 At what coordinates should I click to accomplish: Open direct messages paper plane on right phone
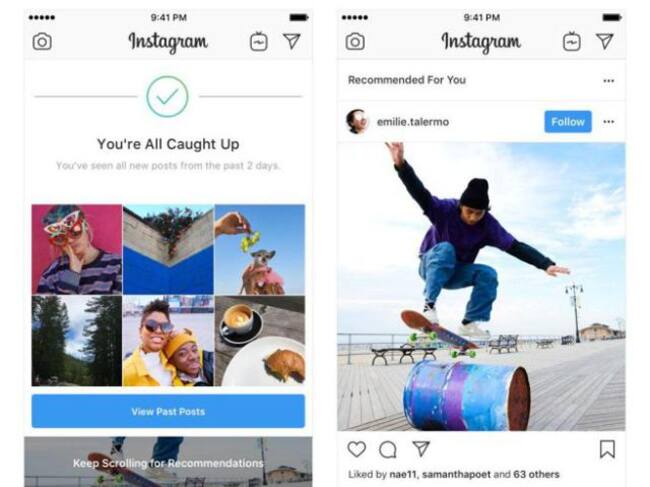pyautogui.click(x=605, y=41)
